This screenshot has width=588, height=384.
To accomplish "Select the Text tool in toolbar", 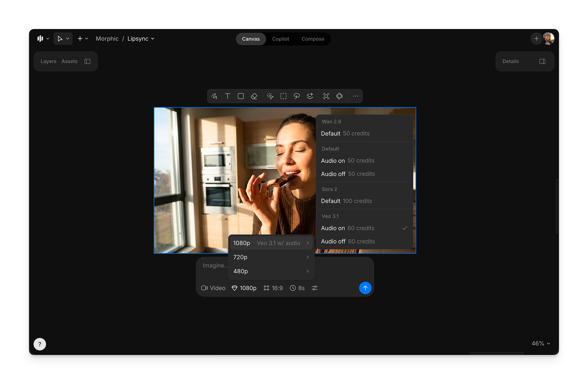I will 227,96.
